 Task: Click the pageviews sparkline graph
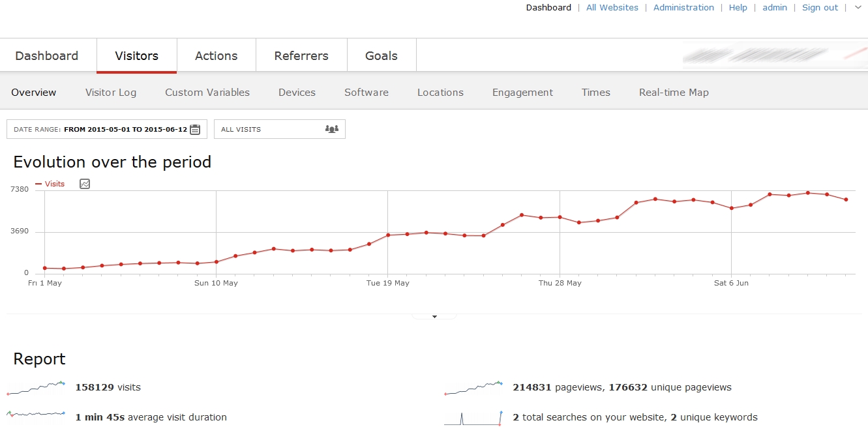(474, 387)
